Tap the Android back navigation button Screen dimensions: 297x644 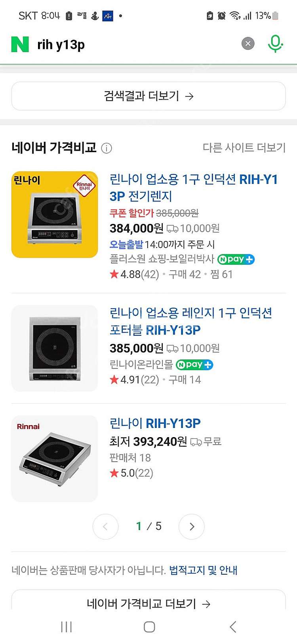click(x=233, y=627)
